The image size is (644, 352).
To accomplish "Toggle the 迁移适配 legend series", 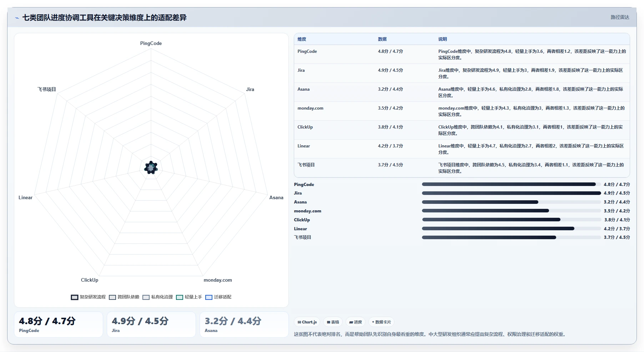I will 218,297.
